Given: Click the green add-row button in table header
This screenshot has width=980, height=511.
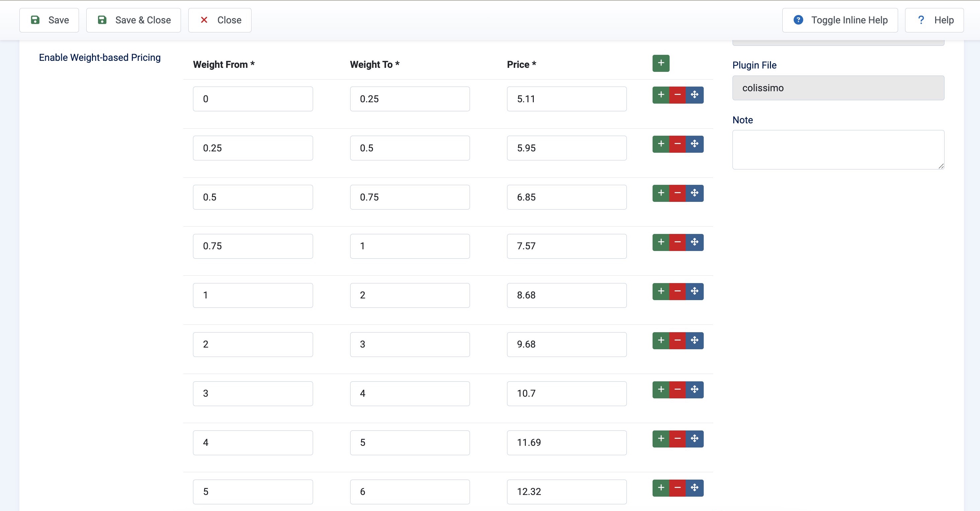Looking at the screenshot, I should coord(661,63).
